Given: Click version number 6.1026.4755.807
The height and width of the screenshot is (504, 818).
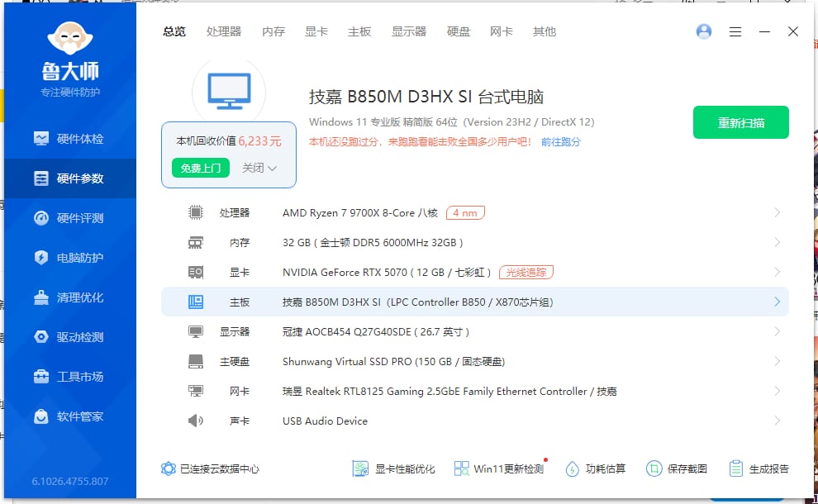Looking at the screenshot, I should click(70, 481).
